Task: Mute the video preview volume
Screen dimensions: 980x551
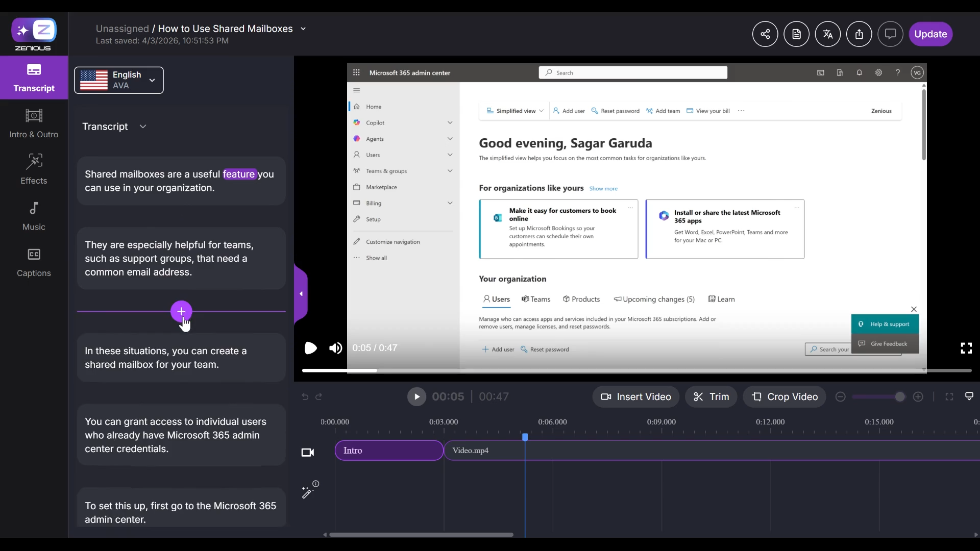Action: coord(335,348)
